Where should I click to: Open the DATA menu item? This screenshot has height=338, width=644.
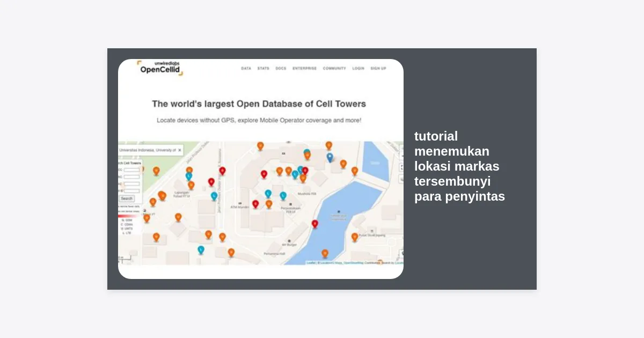click(x=246, y=69)
